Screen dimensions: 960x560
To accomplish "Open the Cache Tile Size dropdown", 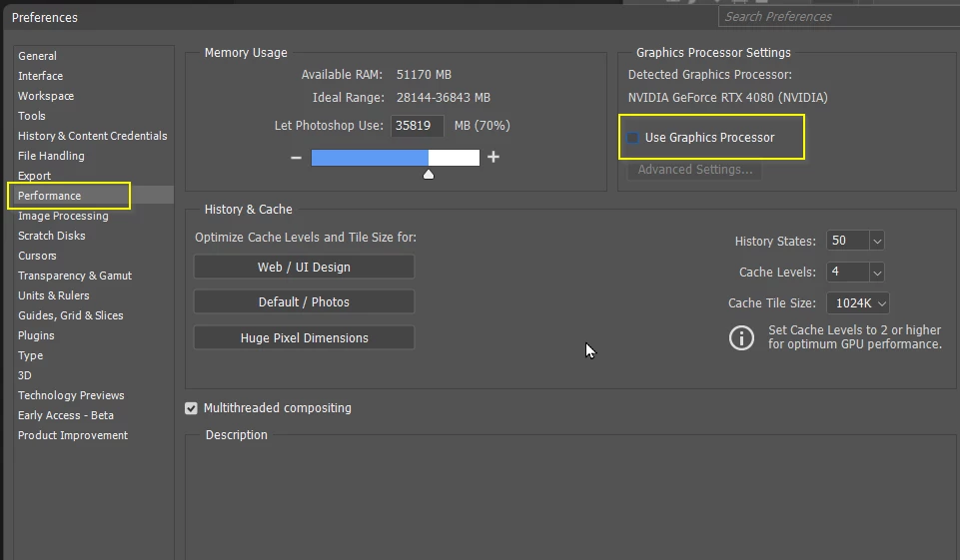I will [x=858, y=302].
